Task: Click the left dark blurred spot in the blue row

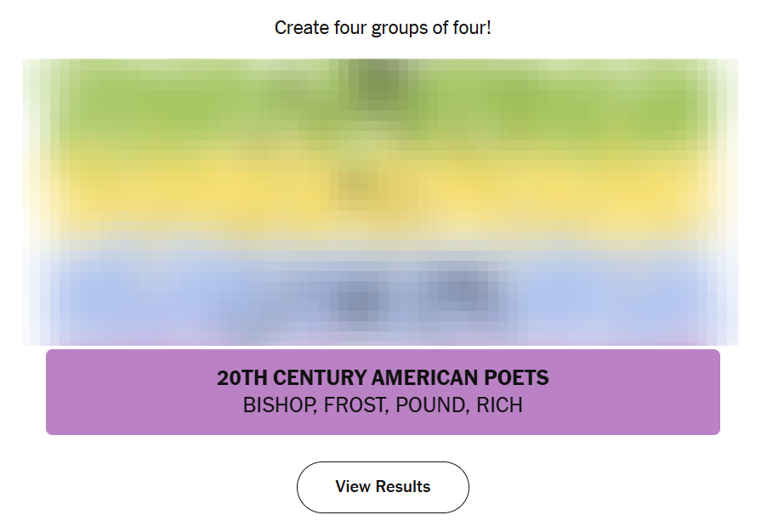Action: coord(359,300)
